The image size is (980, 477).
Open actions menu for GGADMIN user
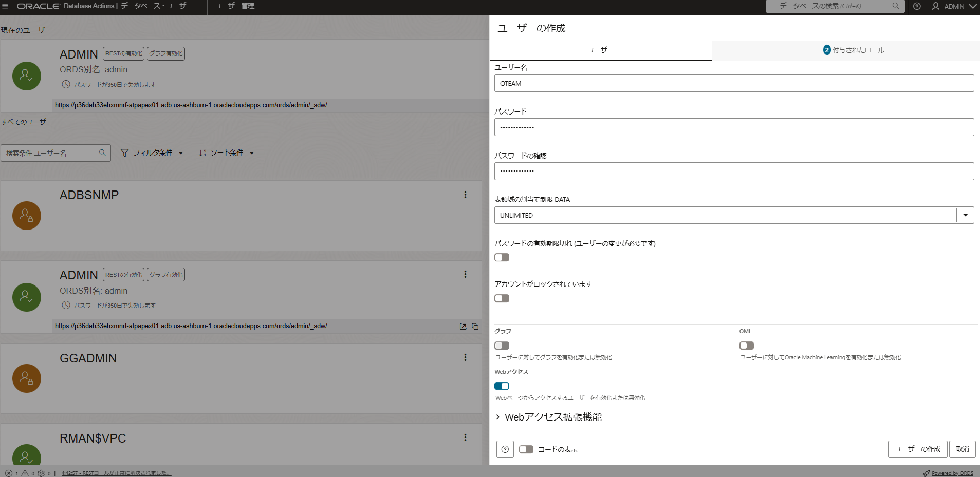tap(466, 357)
